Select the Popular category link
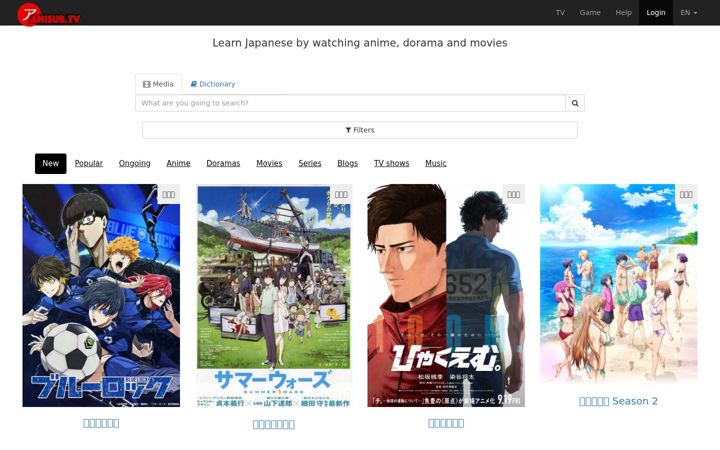 [89, 163]
